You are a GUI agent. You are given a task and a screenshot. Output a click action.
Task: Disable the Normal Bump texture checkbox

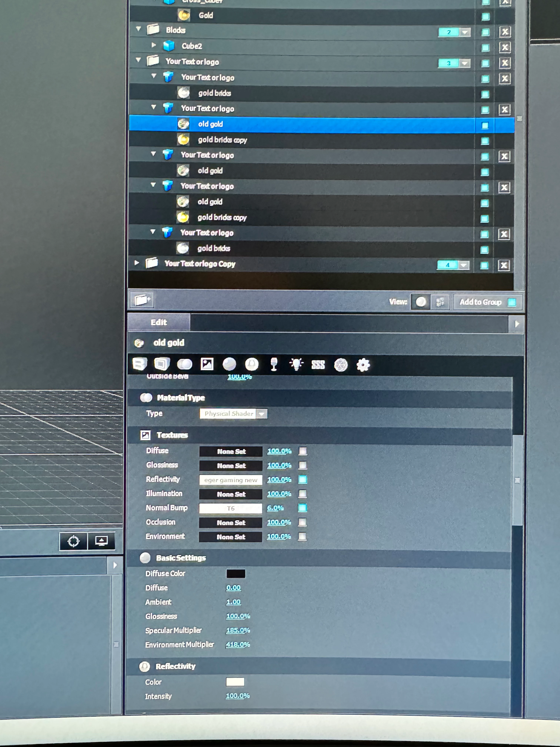tap(302, 508)
